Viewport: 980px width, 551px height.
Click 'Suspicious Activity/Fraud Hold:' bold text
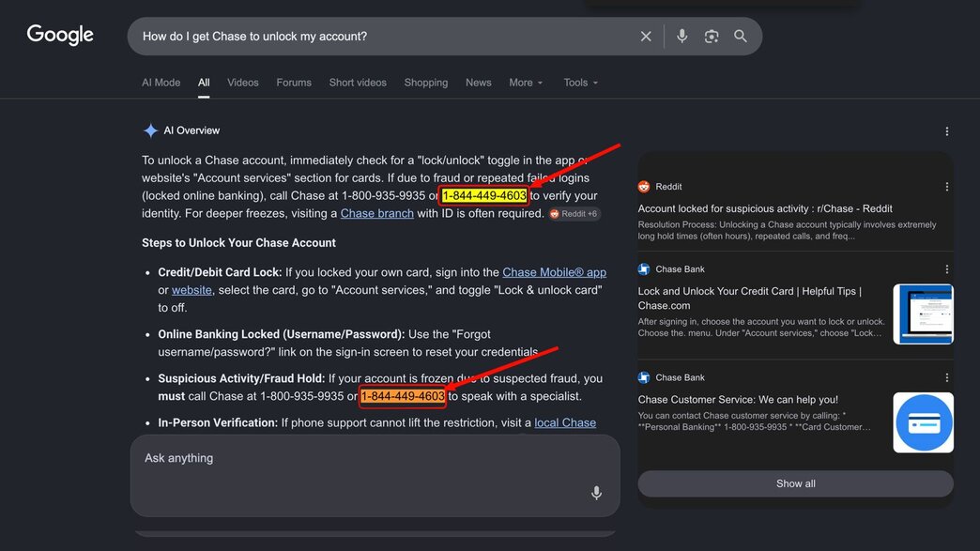pyautogui.click(x=241, y=378)
